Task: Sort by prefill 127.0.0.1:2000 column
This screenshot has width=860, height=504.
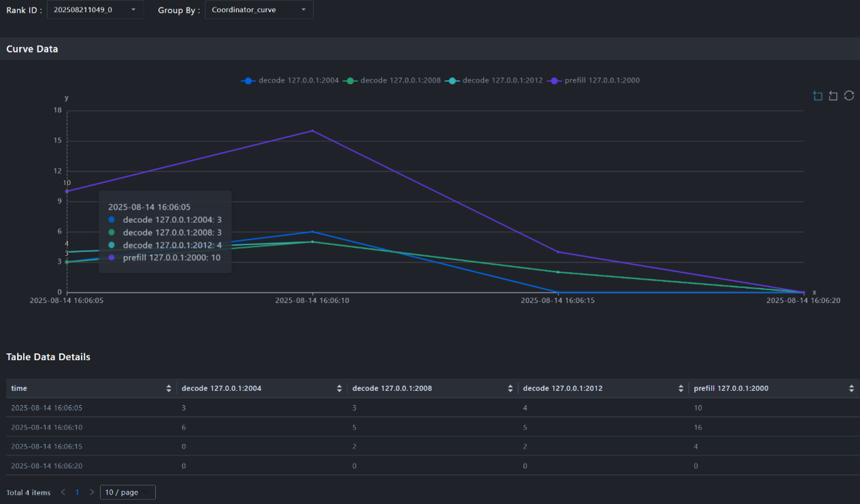Action: coord(851,389)
